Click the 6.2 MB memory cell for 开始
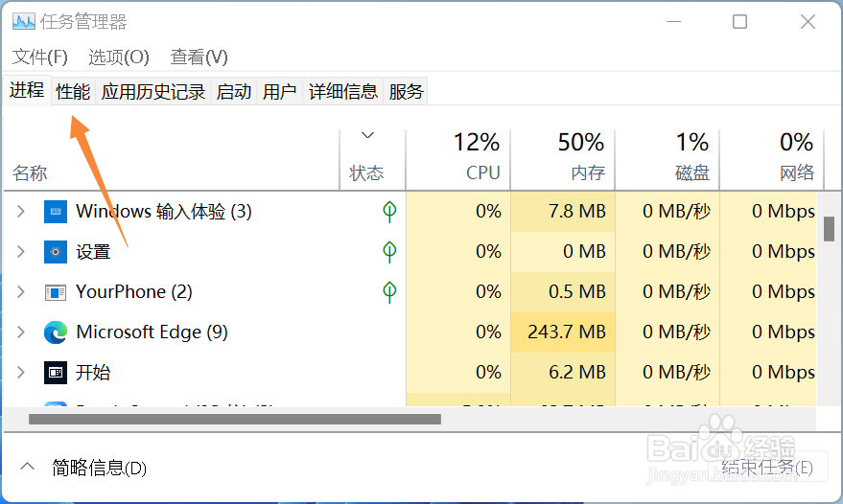The image size is (843, 504). point(563,373)
